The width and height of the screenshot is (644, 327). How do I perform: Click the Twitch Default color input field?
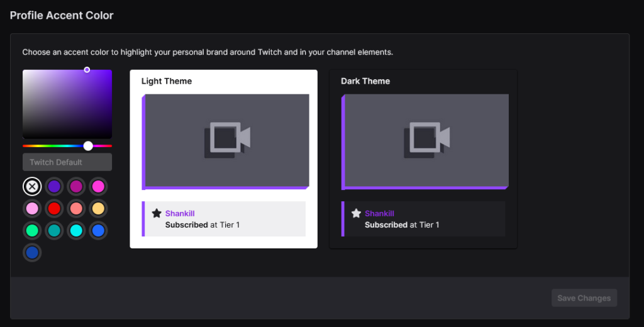point(67,162)
